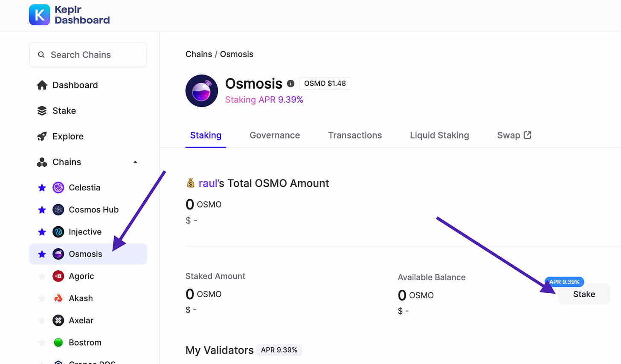This screenshot has width=621, height=364.
Task: Unfavorite Injective using its star
Action: click(42, 232)
